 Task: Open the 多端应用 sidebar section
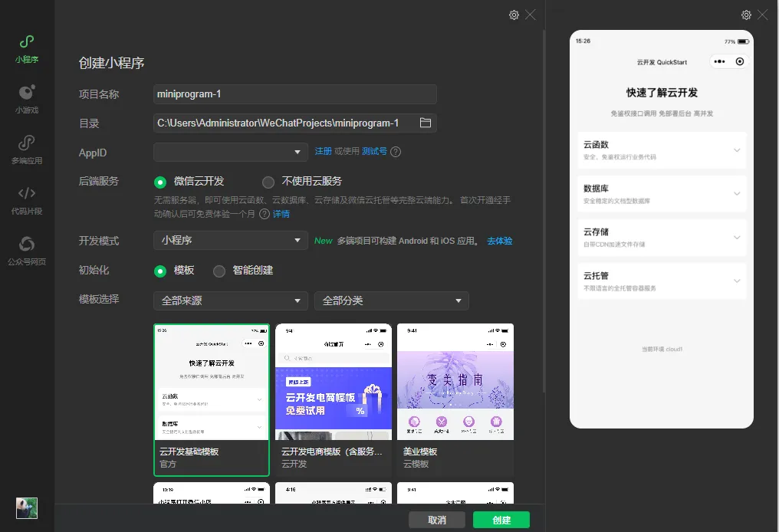27,150
